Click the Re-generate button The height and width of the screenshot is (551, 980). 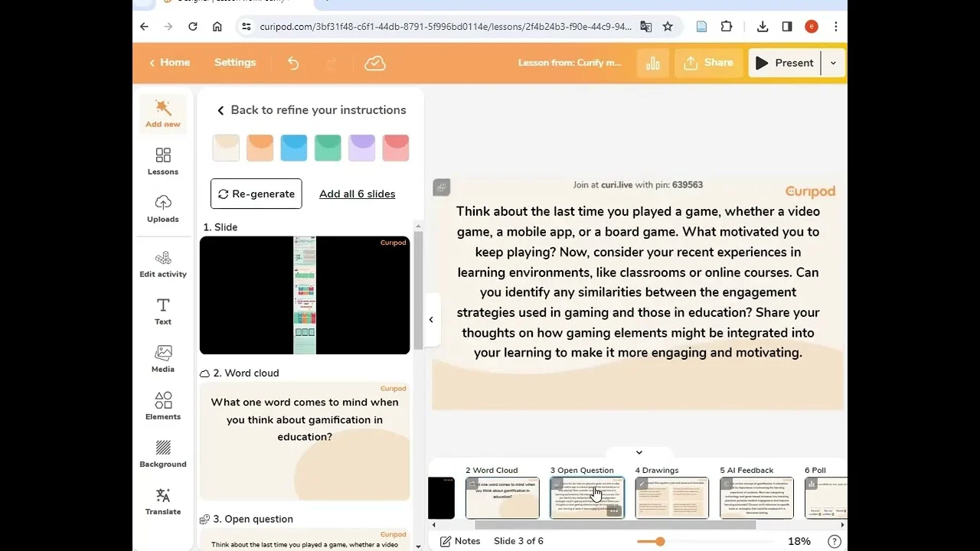(256, 194)
